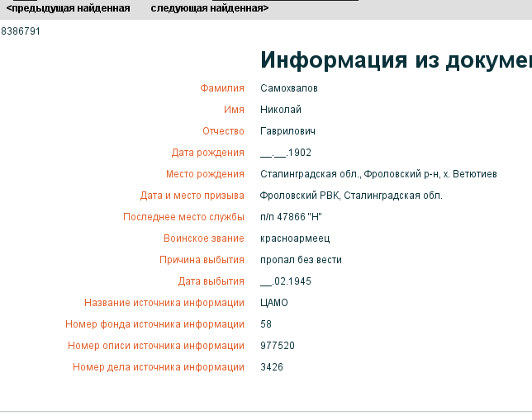
Task: Click the 'Информация из документа' heading
Action: [396, 60]
